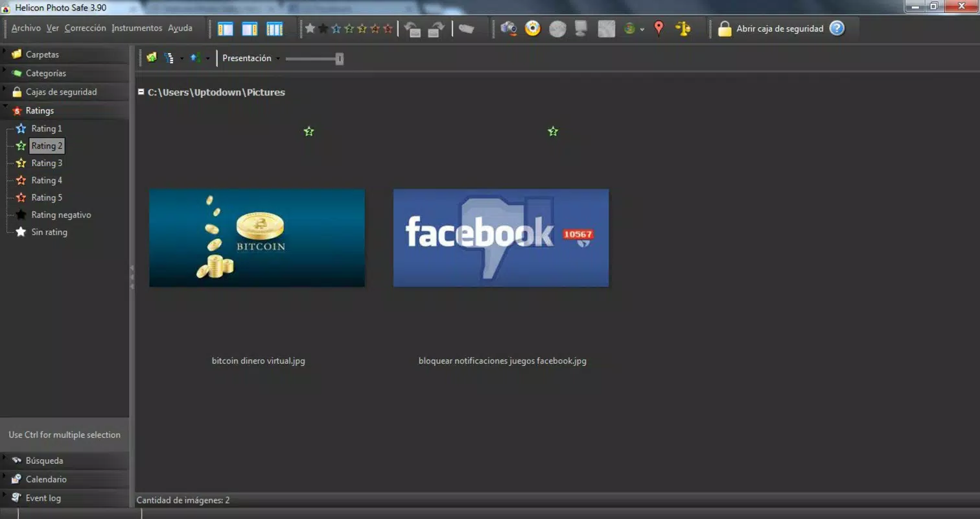Open help with blue question mark
980x519 pixels.
(x=837, y=29)
